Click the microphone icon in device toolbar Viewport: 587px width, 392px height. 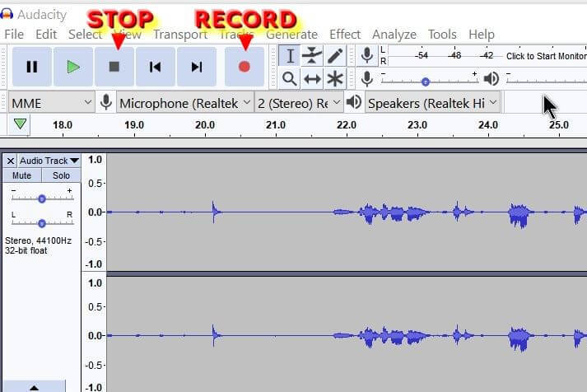point(106,102)
